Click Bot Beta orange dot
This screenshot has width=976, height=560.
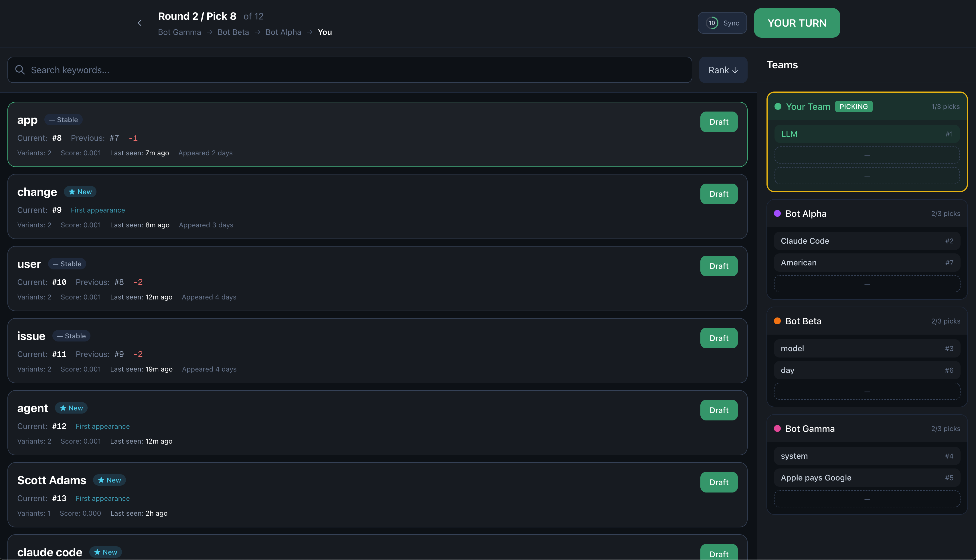point(777,321)
